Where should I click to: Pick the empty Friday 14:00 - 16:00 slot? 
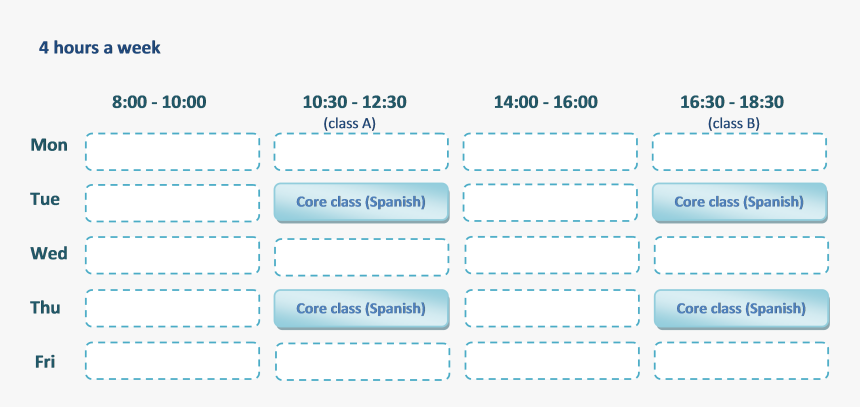point(551,361)
